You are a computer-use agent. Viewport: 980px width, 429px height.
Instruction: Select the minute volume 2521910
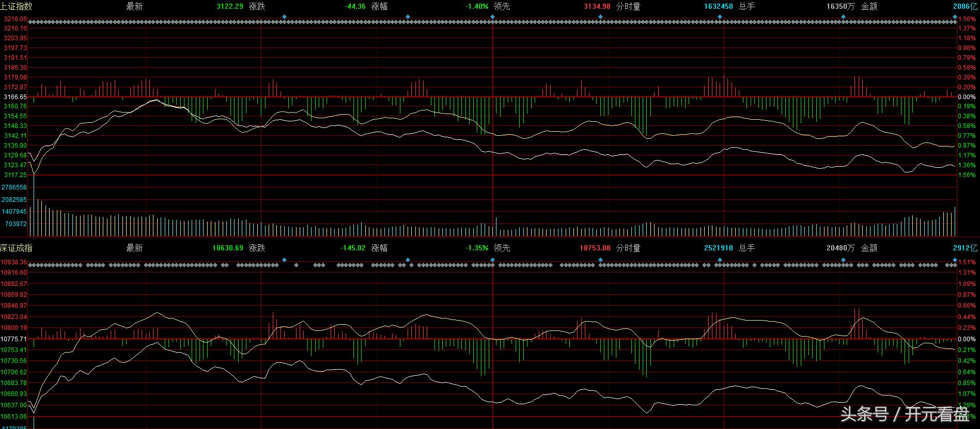pos(719,248)
